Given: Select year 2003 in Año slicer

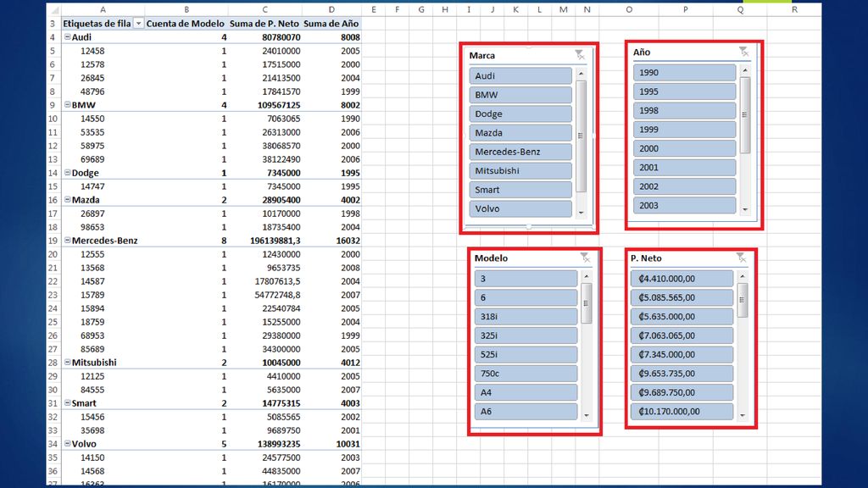Looking at the screenshot, I should (x=684, y=205).
